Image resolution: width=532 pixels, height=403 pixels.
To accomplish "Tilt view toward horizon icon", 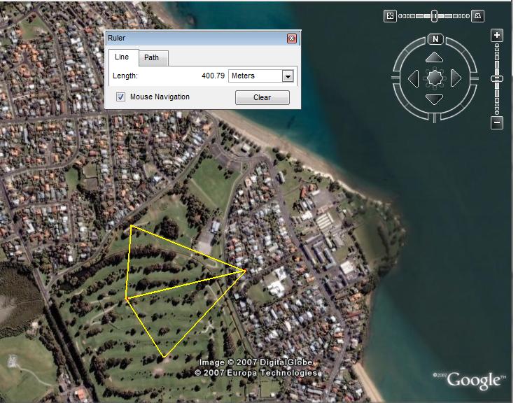I will tap(478, 16).
